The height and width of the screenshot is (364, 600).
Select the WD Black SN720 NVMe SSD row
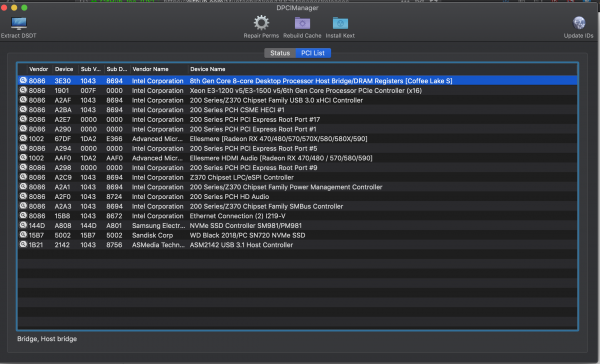pos(297,235)
